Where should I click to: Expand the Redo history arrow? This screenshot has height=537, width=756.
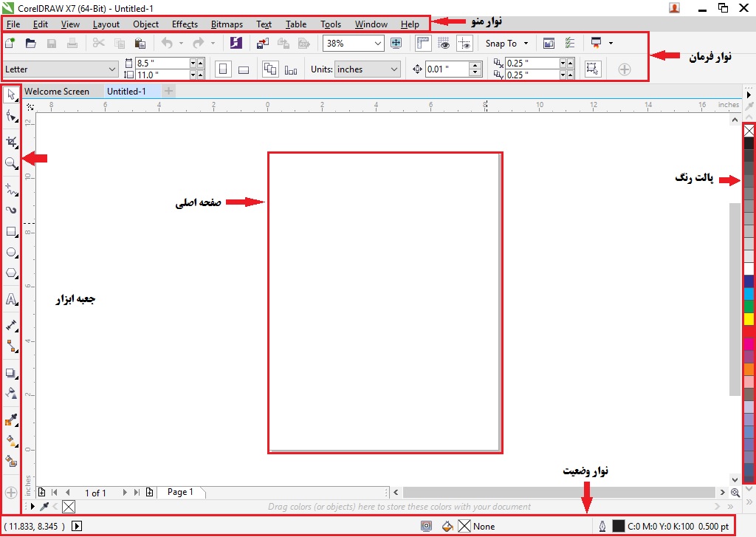pyautogui.click(x=213, y=44)
